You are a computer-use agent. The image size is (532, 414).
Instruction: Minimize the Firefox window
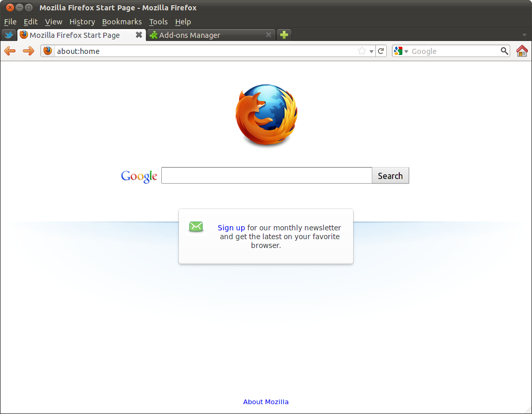click(x=19, y=7)
